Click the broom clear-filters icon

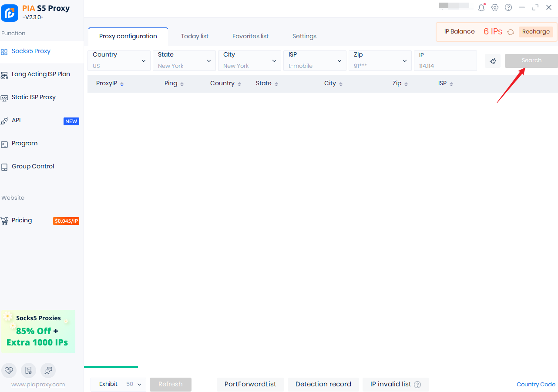pos(493,61)
